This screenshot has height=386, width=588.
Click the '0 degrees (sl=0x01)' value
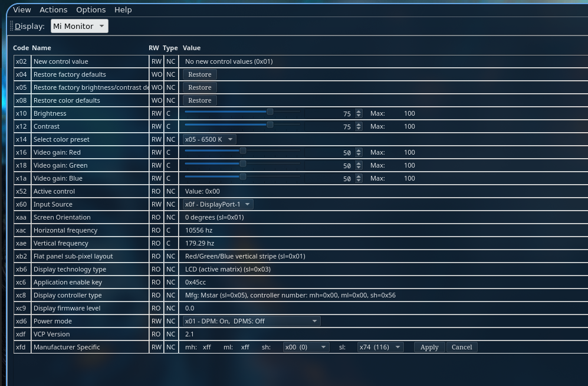click(215, 217)
